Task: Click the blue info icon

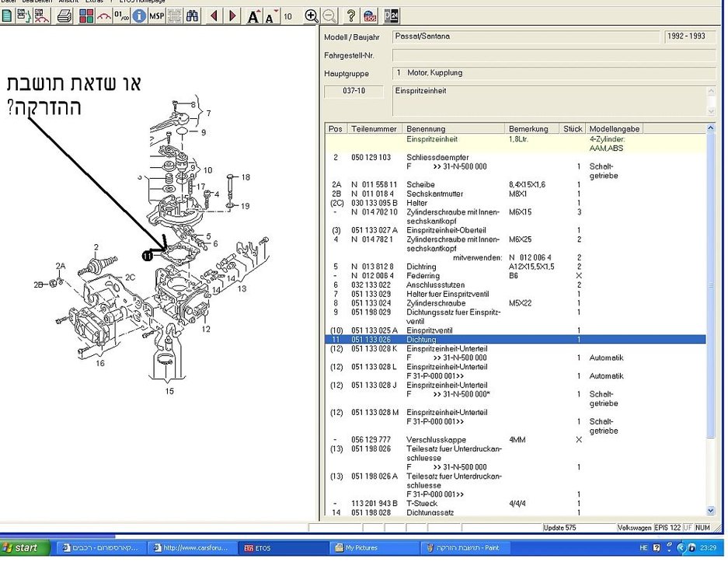Action: coord(138,16)
